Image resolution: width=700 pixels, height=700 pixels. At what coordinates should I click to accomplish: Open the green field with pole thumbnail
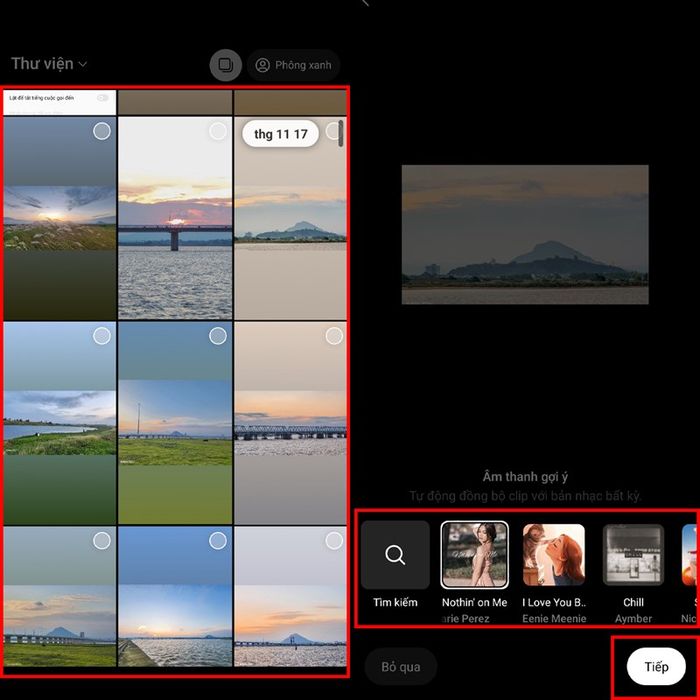(175, 423)
